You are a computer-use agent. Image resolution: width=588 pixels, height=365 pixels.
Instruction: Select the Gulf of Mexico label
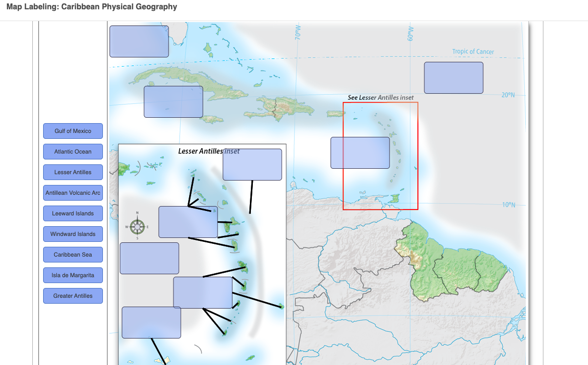[73, 131]
